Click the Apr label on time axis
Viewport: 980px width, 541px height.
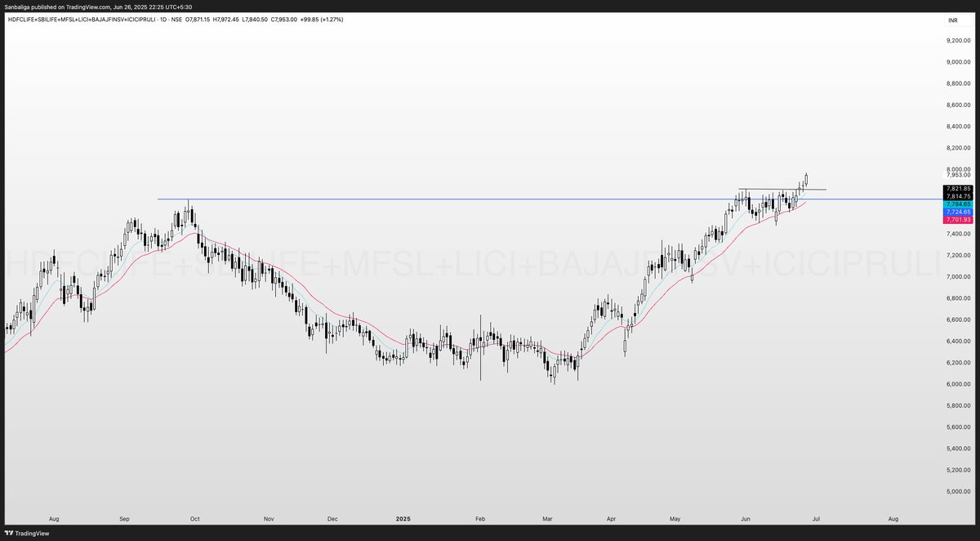click(612, 519)
